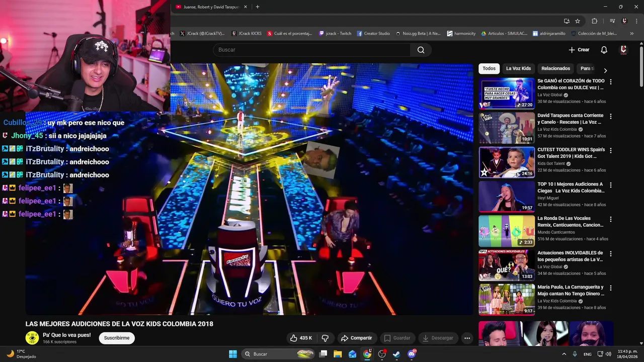The image size is (644, 362).
Task: Open La Ronda De Las Vocales thumbnail
Action: (507, 231)
